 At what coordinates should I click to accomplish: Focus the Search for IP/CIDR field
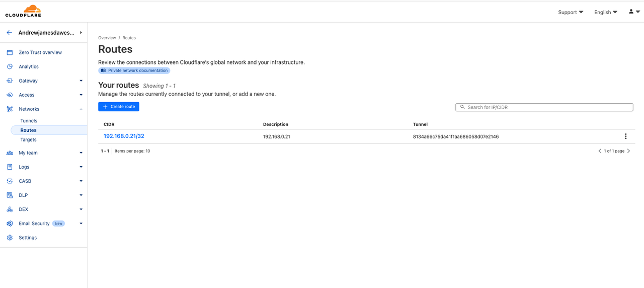click(x=544, y=107)
